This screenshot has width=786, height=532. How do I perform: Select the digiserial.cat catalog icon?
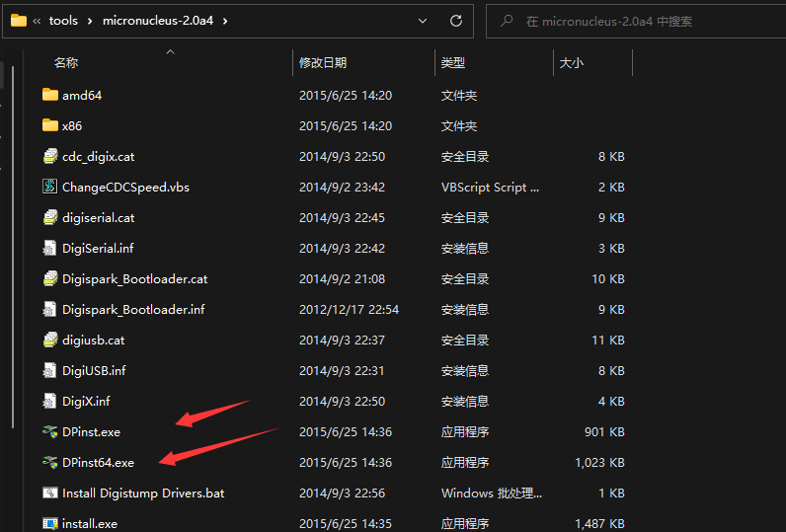[x=50, y=217]
